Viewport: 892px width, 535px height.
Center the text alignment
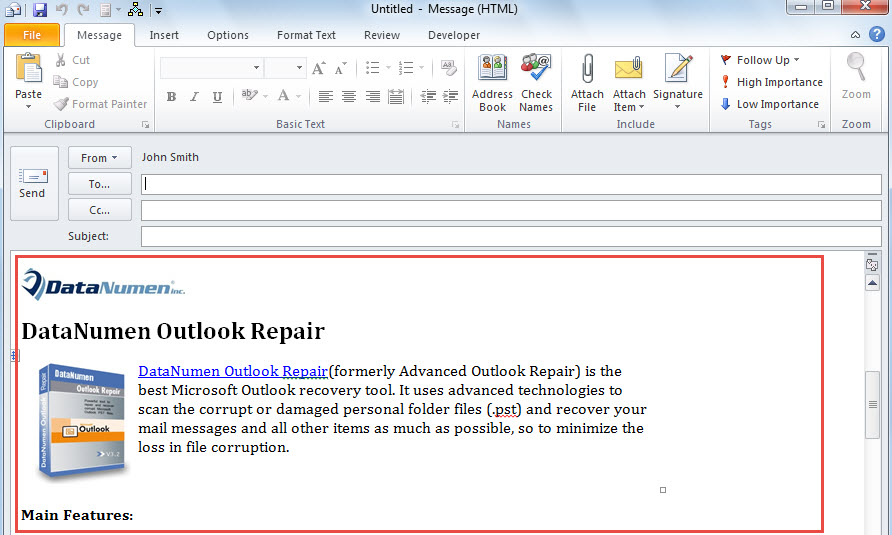coord(349,96)
